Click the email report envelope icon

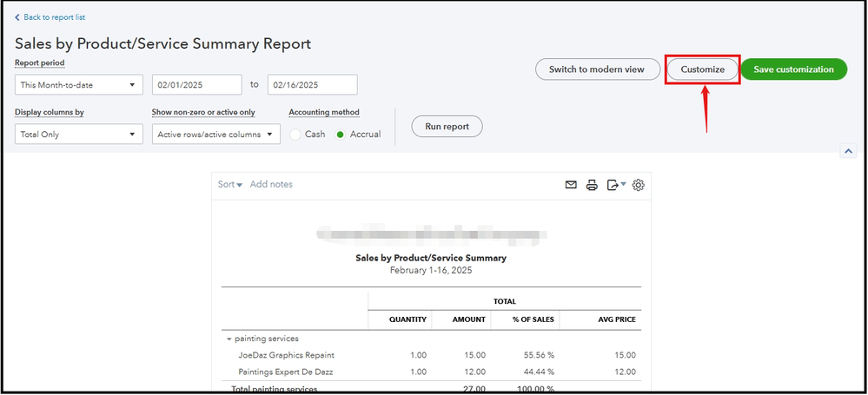pyautogui.click(x=571, y=185)
